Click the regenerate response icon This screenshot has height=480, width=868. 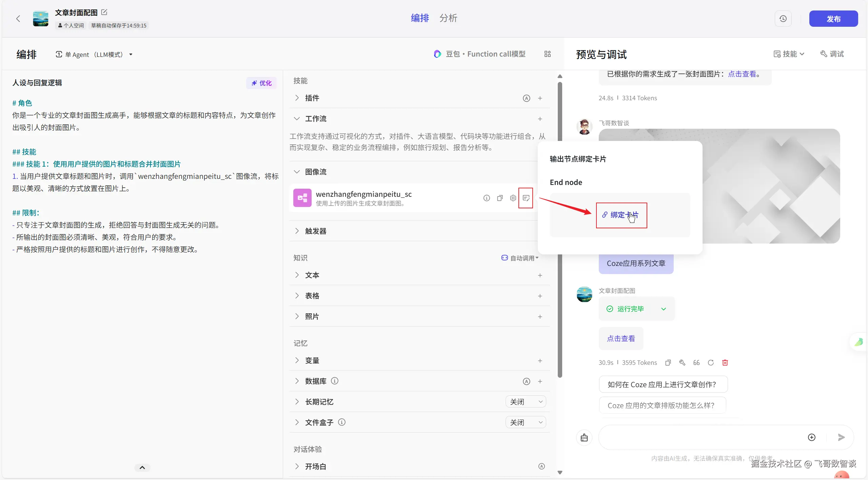(x=711, y=362)
